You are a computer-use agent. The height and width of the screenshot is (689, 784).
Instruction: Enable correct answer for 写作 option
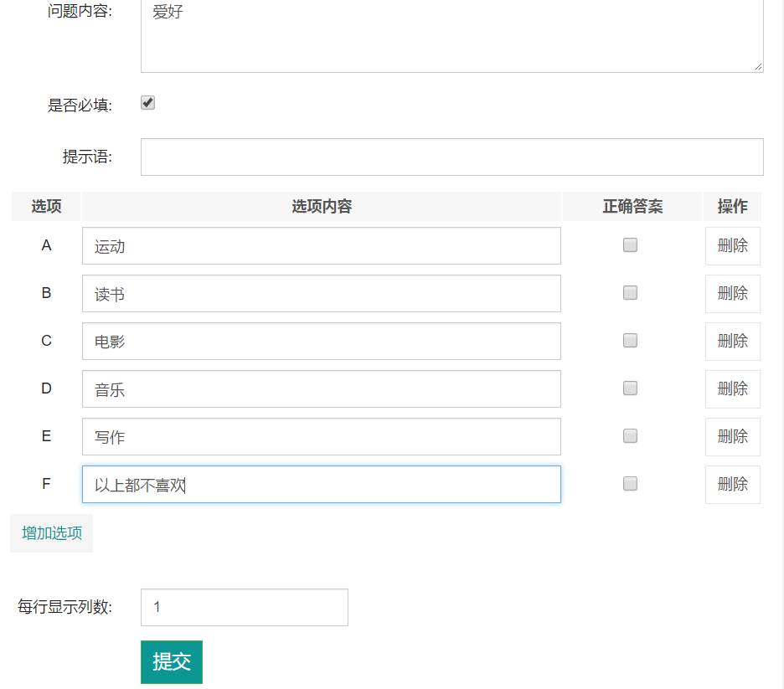[x=630, y=436]
